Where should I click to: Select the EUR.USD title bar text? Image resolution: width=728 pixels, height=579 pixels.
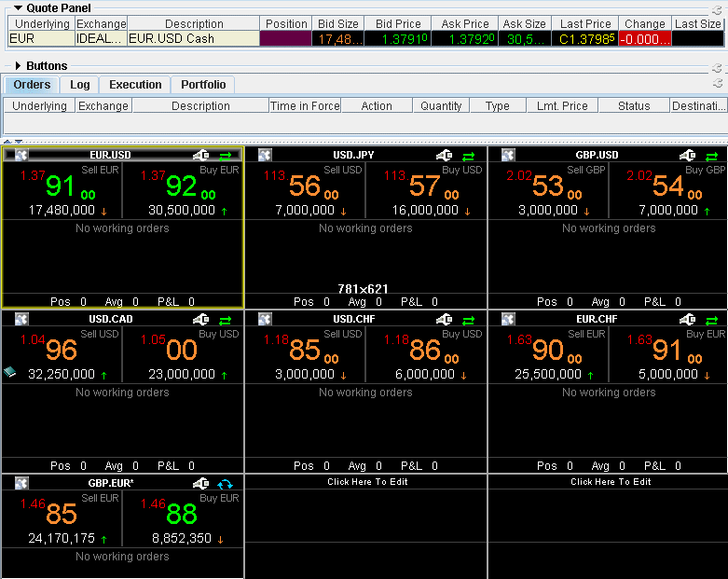click(110, 155)
